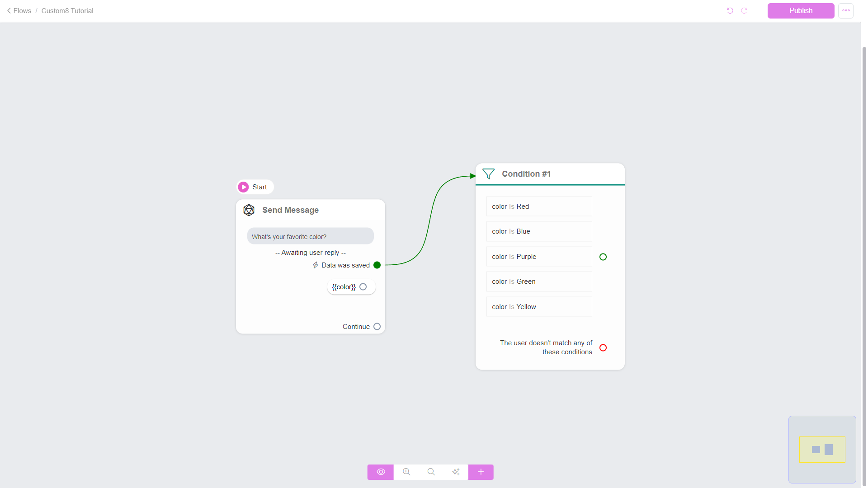868x488 pixels.
Task: Click the Publish button
Action: (801, 10)
